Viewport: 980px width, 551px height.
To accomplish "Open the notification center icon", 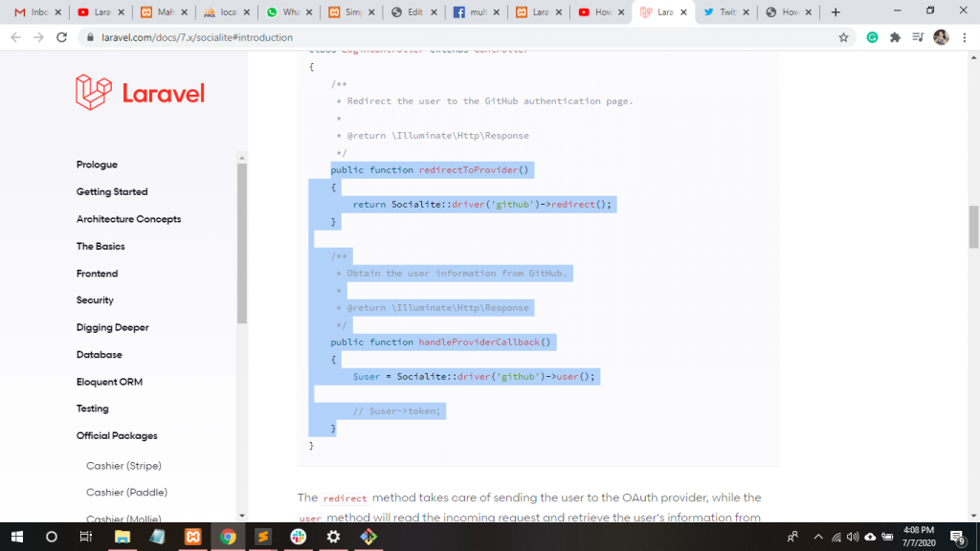I will (958, 537).
